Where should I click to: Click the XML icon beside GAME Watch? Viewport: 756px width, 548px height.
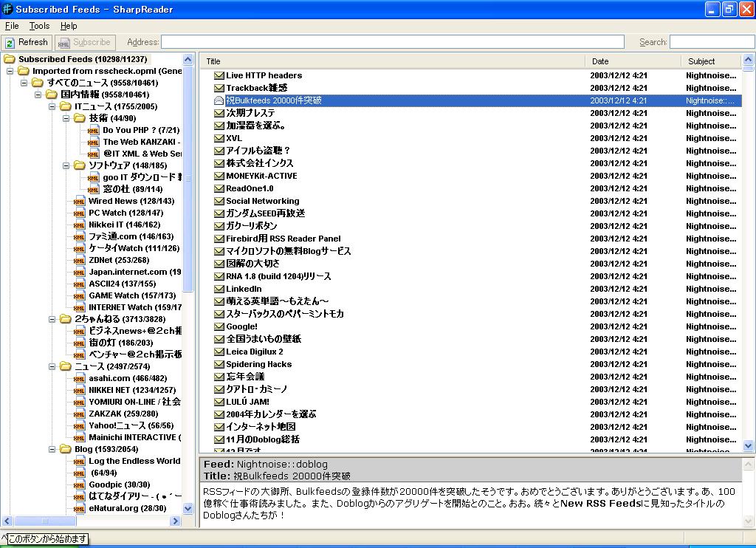click(80, 295)
